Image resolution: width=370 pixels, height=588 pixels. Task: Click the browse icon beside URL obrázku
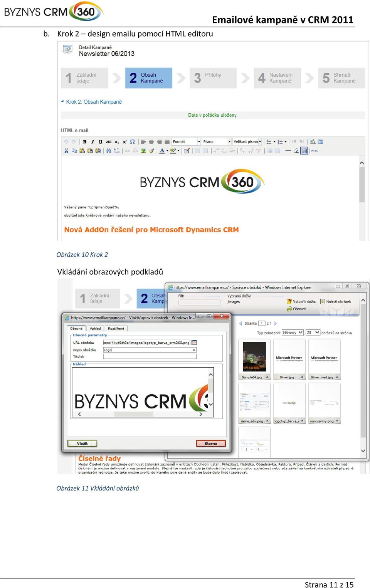(x=194, y=343)
